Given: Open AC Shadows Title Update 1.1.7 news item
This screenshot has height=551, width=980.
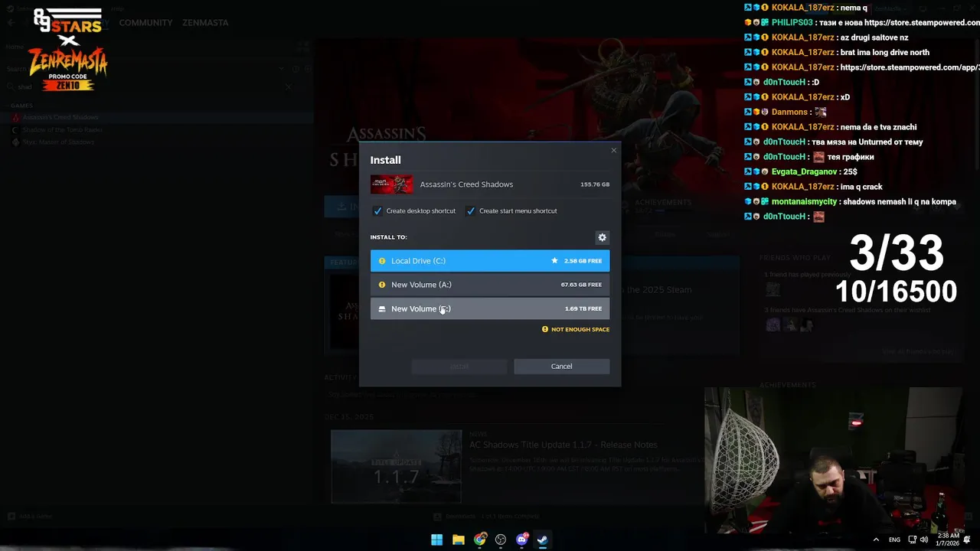Looking at the screenshot, I should coord(563,445).
